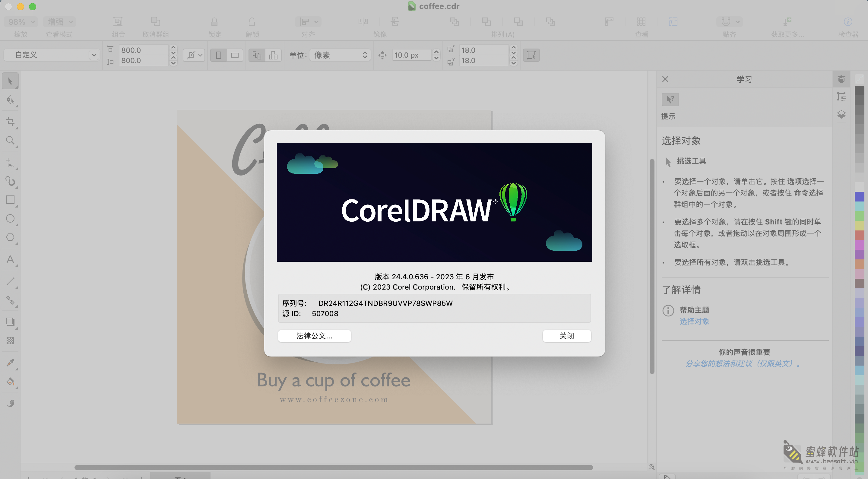Click the horizontal scrollbar
Screen dimensions: 868x479
[x=334, y=468]
